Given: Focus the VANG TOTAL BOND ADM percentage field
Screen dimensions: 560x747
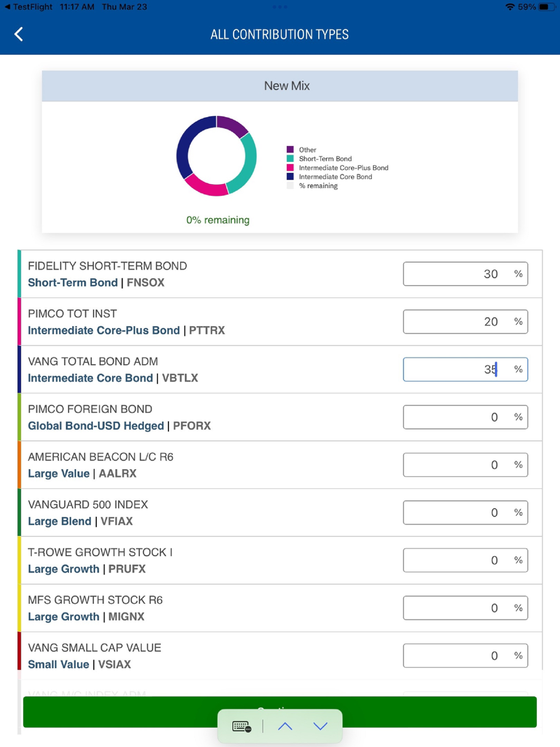Looking at the screenshot, I should pyautogui.click(x=465, y=369).
